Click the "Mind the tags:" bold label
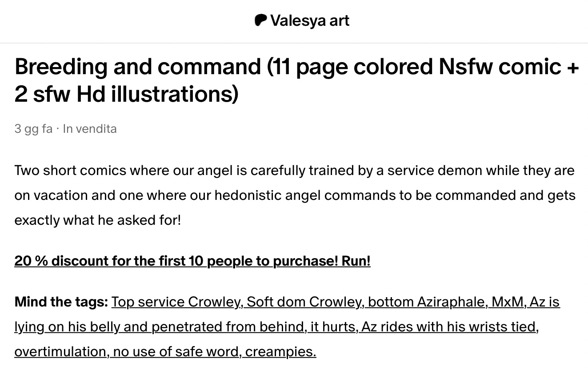The image size is (588, 370). click(x=61, y=302)
